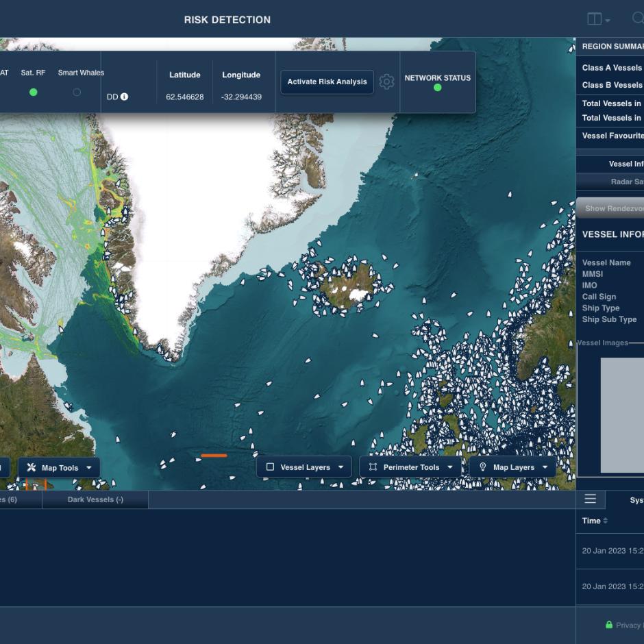Open the layout columns icon
Image resolution: width=644 pixels, height=644 pixels.
(594, 19)
